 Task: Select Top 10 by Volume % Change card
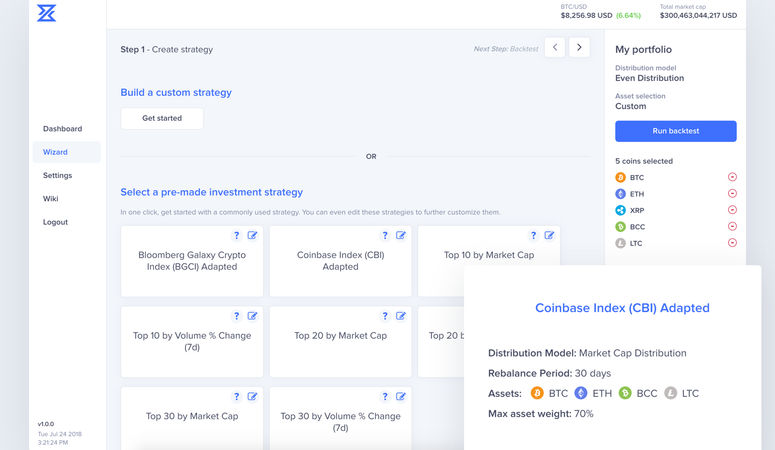pos(192,342)
